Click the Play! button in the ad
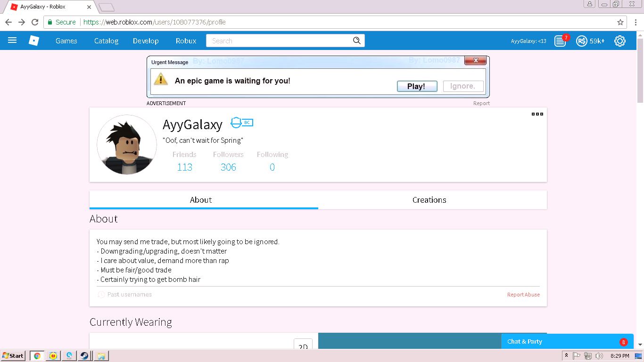Viewport: 644px width, 362px height. [416, 86]
